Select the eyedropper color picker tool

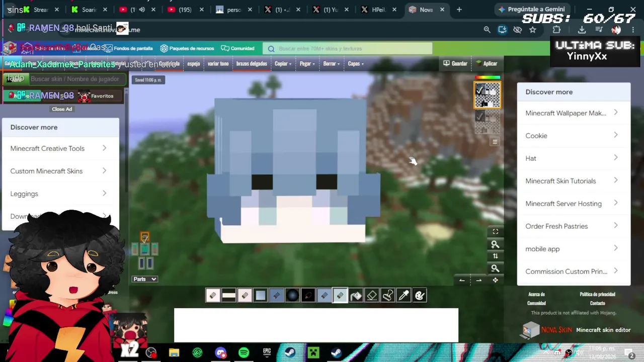[404, 296]
